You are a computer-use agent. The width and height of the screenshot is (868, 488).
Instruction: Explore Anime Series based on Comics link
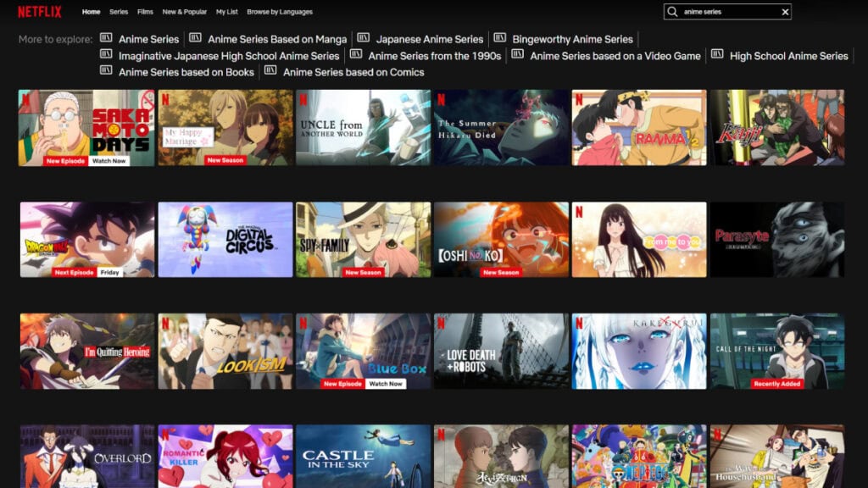[353, 72]
